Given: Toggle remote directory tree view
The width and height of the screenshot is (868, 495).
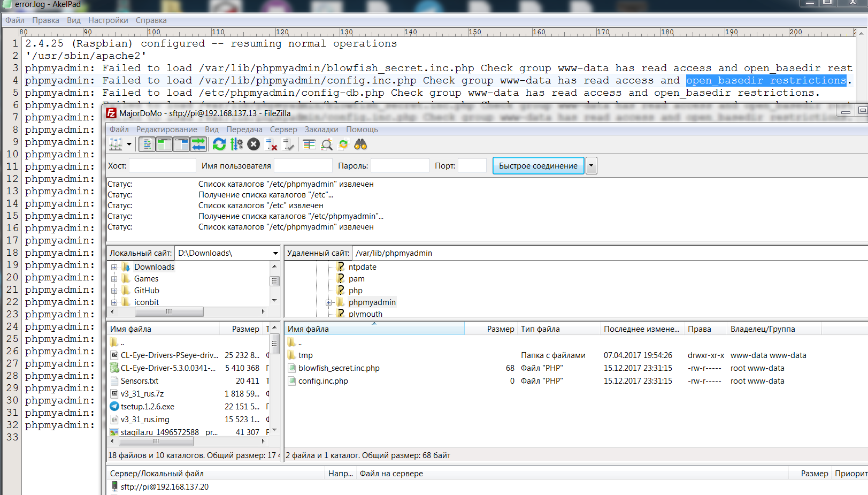Looking at the screenshot, I should pos(181,144).
